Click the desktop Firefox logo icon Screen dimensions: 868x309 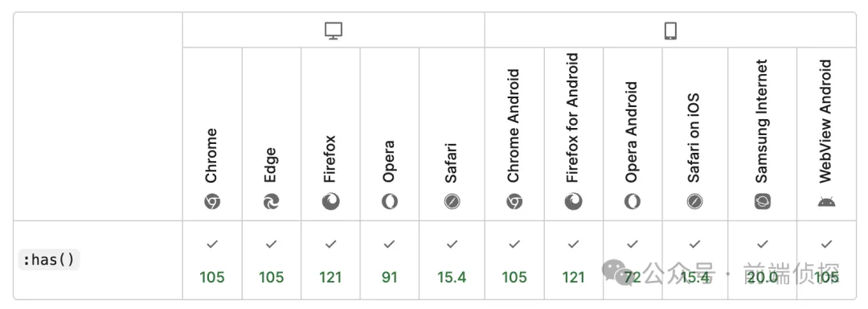[330, 201]
